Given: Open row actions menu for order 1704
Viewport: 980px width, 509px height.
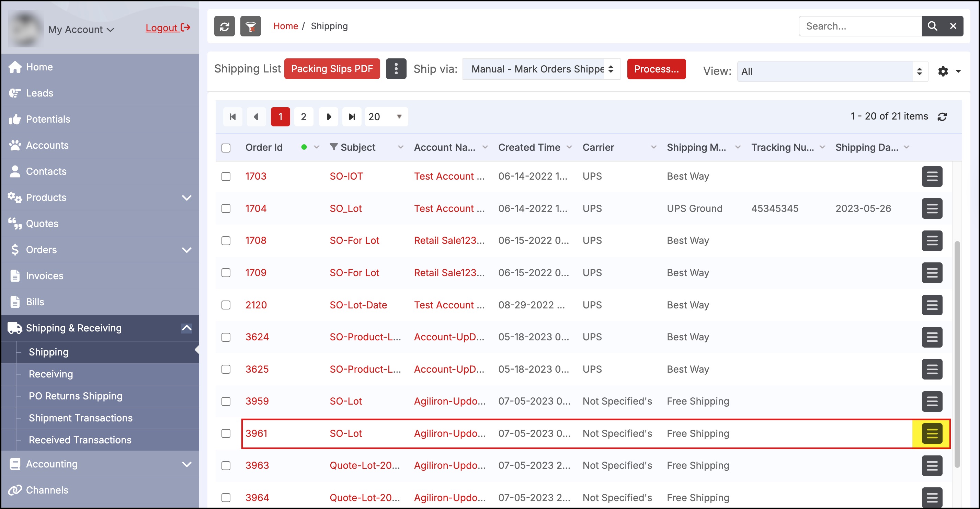Looking at the screenshot, I should click(932, 208).
